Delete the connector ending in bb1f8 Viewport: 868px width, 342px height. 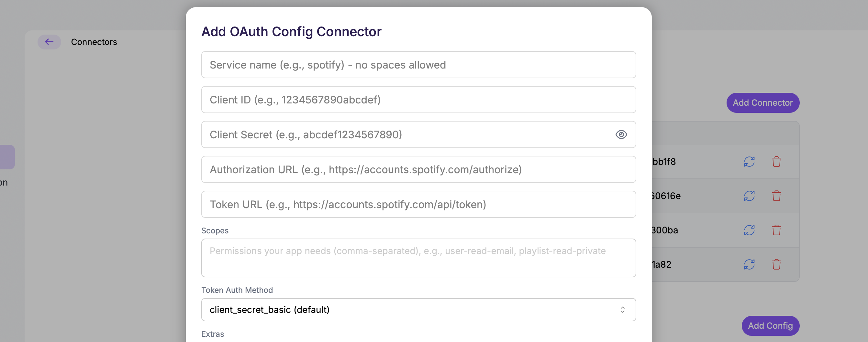coord(776,162)
